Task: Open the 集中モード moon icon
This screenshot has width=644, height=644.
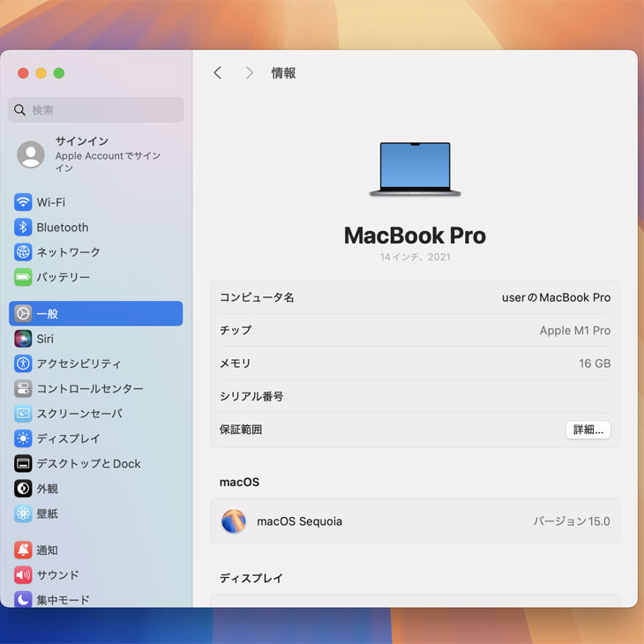Action: pos(23,599)
